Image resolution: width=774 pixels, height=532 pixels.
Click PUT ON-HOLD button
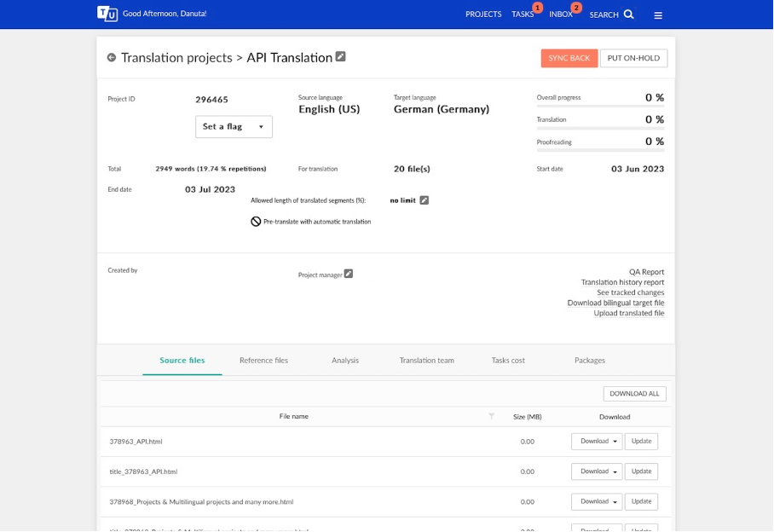[x=634, y=58]
